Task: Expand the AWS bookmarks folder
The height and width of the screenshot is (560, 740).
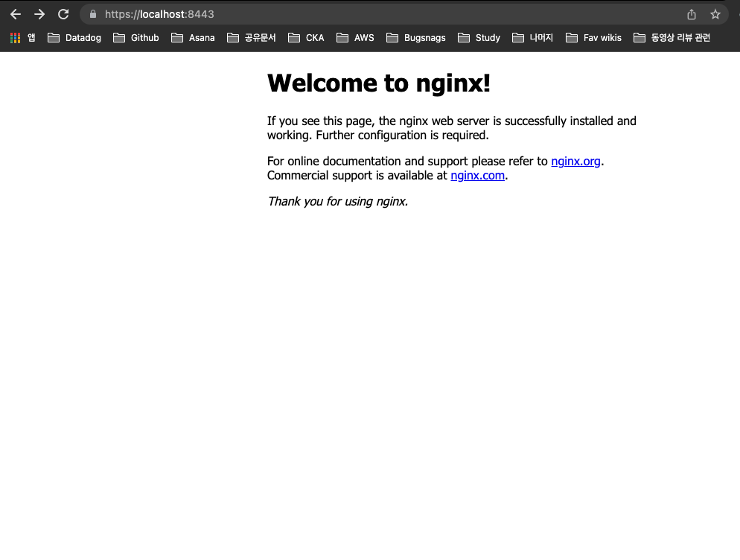Action: (355, 37)
